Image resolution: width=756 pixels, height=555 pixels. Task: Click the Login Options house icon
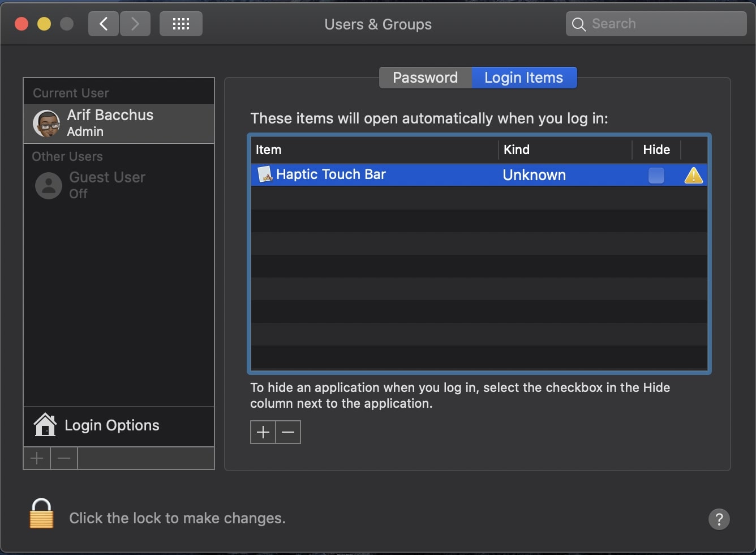click(x=45, y=425)
